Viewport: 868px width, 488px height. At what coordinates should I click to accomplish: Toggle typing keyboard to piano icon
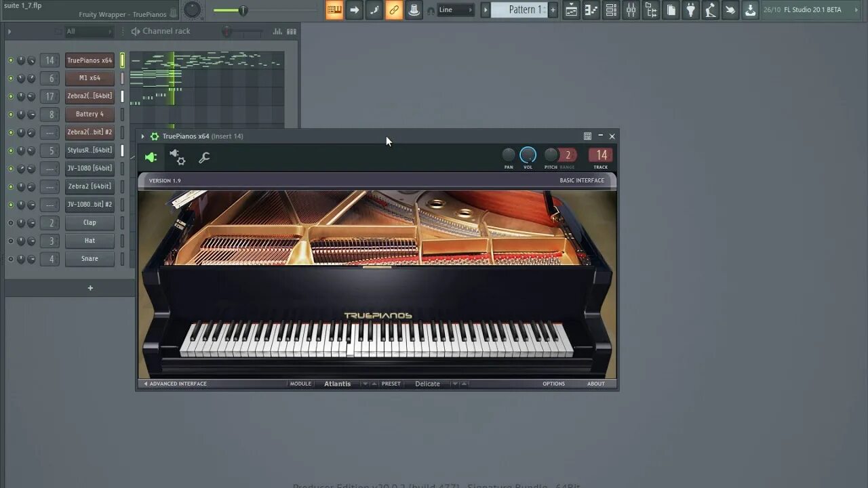tap(334, 9)
